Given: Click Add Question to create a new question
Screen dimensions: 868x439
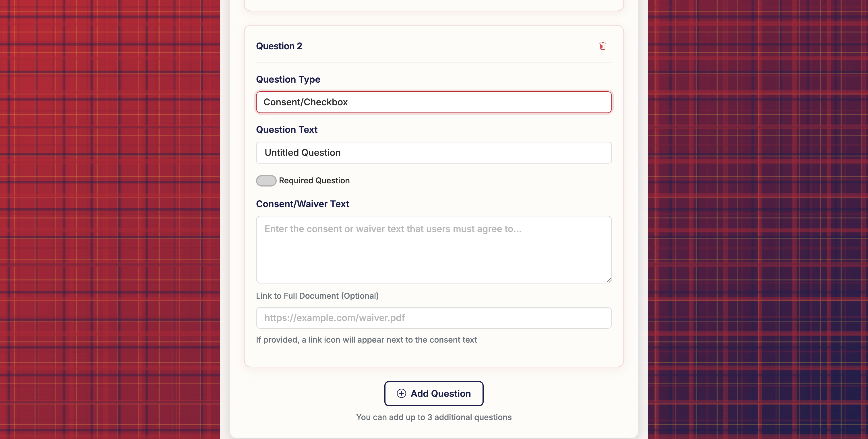Looking at the screenshot, I should coord(434,393).
